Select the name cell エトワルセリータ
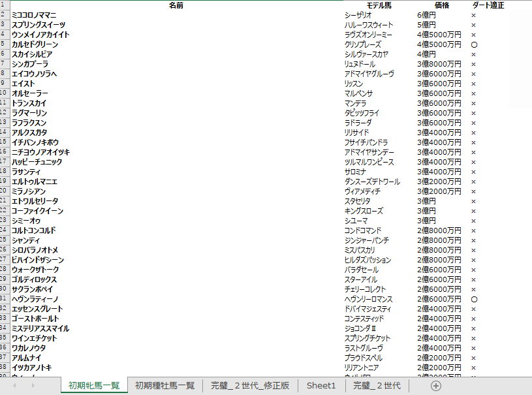 [176, 201]
